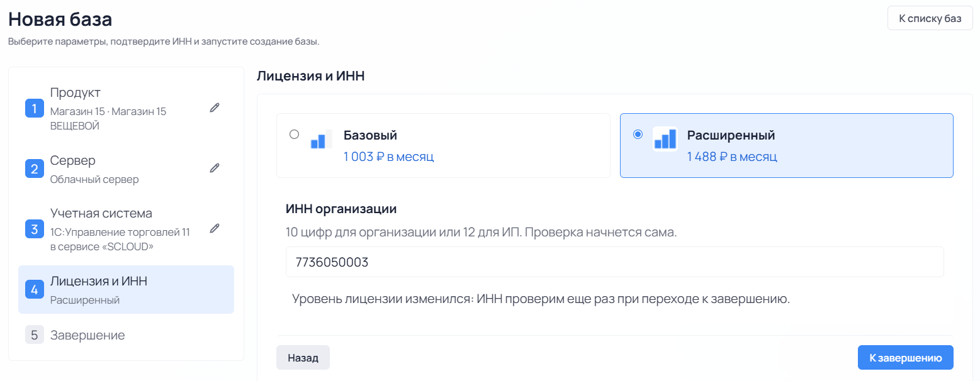Click the Базовый plan title
This screenshot has width=980, height=381.
tap(370, 135)
